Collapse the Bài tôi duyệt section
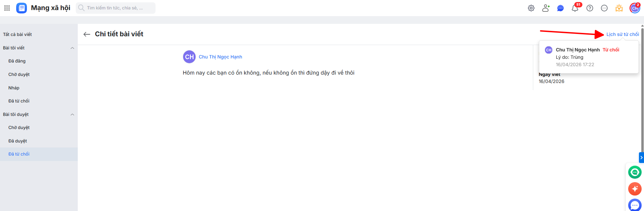The height and width of the screenshot is (211, 644). coord(72,115)
